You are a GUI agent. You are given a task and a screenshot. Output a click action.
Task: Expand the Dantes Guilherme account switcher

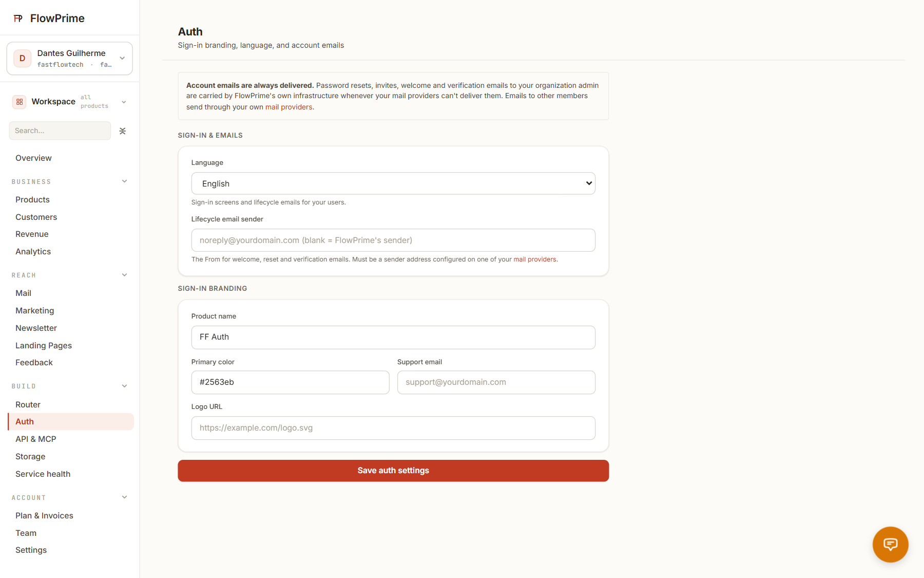(x=122, y=58)
